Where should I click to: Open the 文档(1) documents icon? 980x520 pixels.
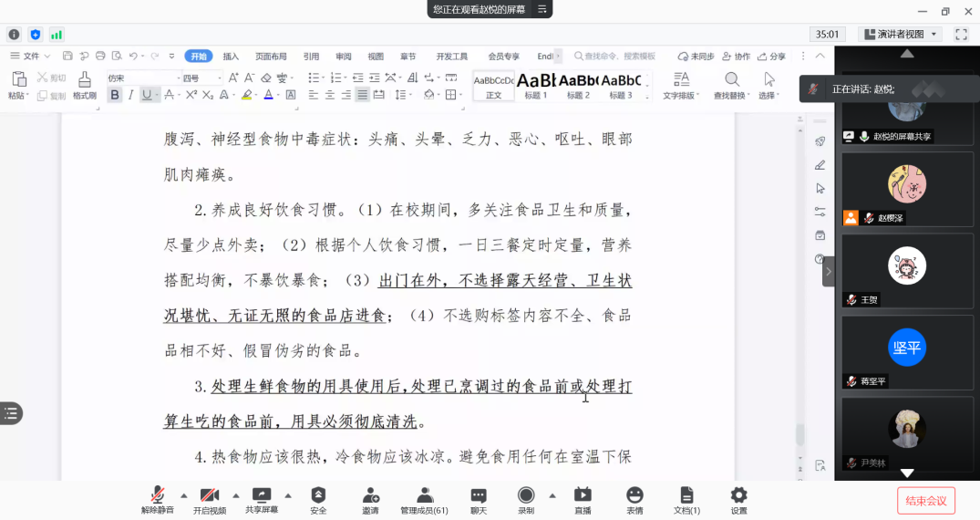686,500
